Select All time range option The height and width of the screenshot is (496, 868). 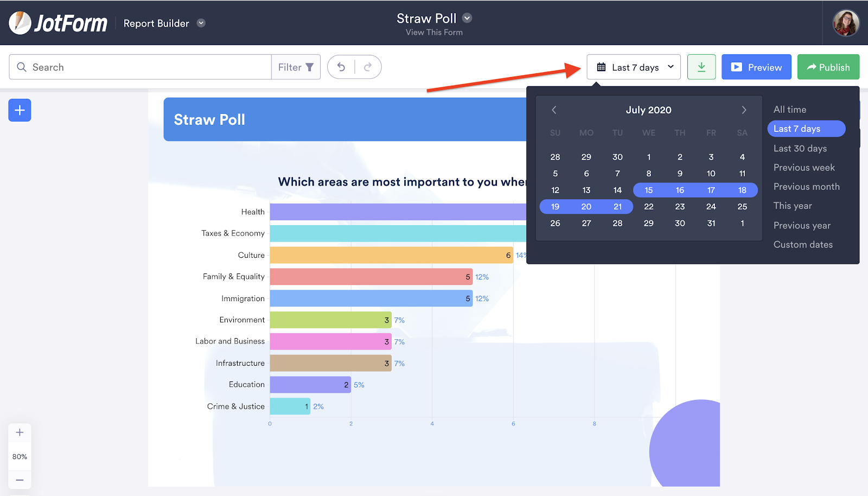tap(790, 110)
